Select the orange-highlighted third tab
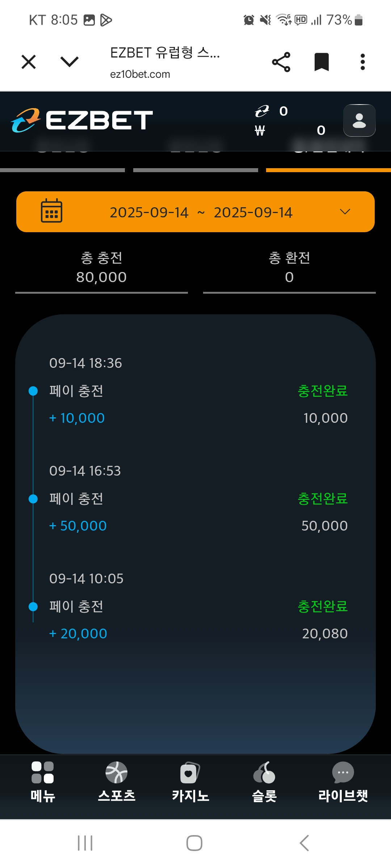The width and height of the screenshot is (391, 868). coord(328,159)
